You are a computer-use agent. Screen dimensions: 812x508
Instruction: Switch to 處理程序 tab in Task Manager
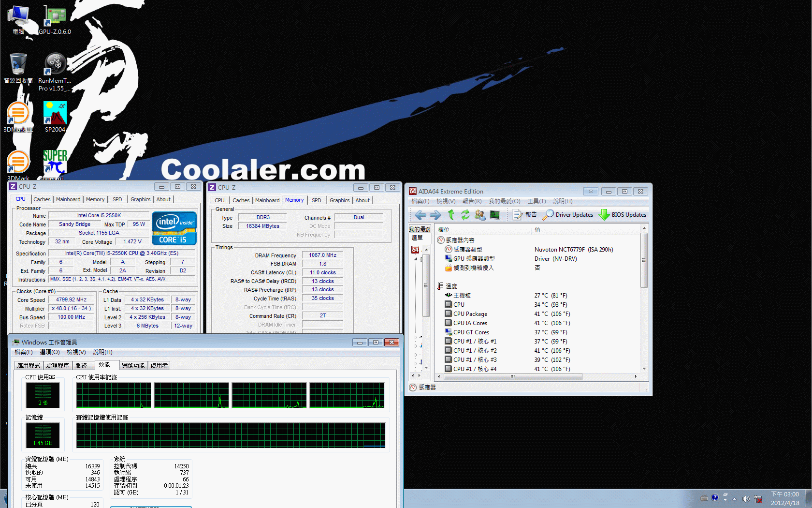58,366
